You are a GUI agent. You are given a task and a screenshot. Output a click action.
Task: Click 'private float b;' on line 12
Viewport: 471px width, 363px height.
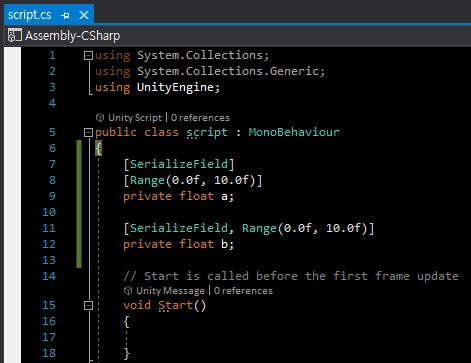coord(179,244)
